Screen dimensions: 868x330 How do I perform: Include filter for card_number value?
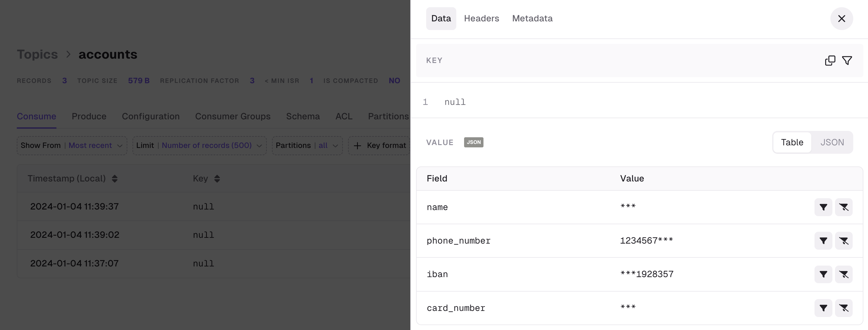pyautogui.click(x=823, y=308)
